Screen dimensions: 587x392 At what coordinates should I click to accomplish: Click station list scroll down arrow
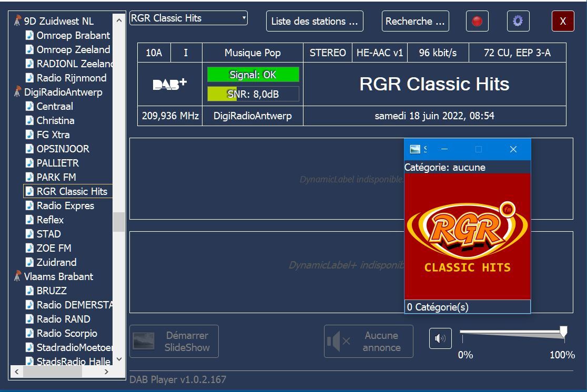(x=119, y=359)
